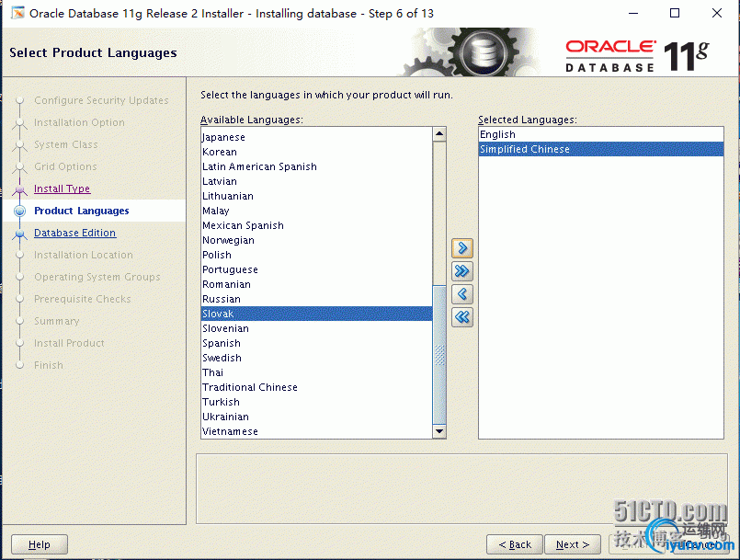Remove selected language with single left arrow

pyautogui.click(x=462, y=294)
